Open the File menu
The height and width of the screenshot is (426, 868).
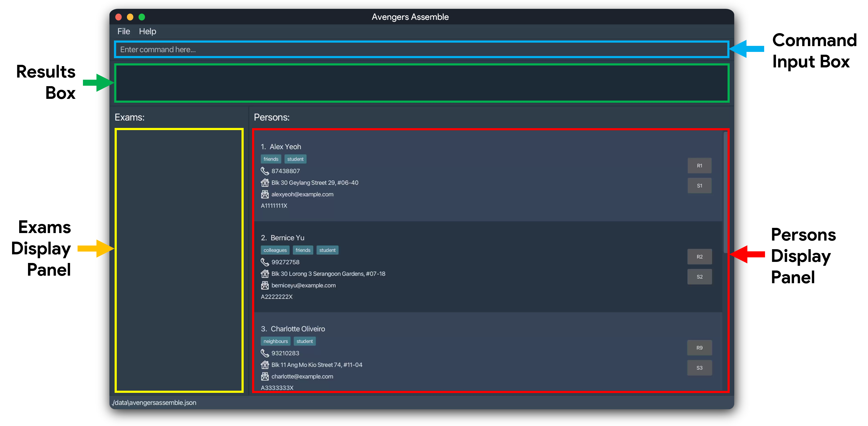point(122,31)
